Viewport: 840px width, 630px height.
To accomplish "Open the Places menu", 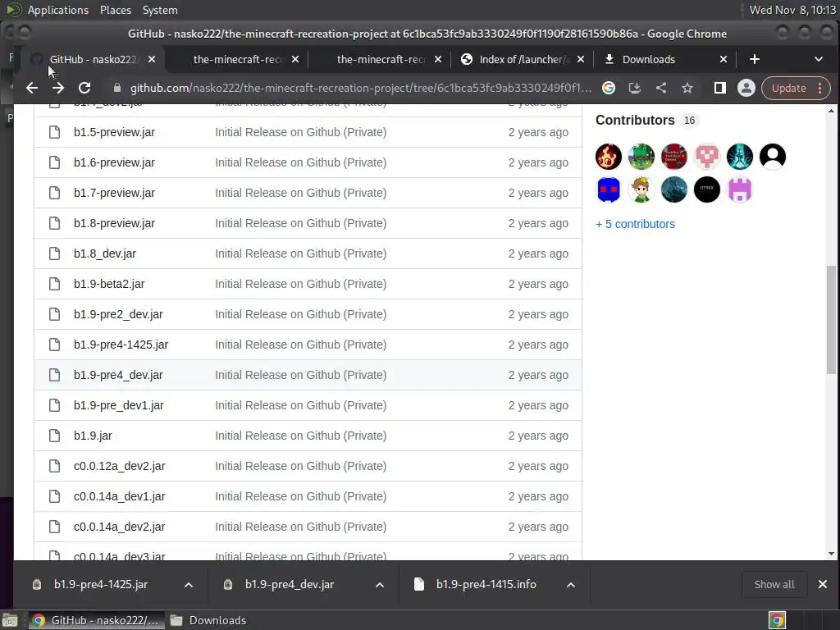I will tap(115, 10).
